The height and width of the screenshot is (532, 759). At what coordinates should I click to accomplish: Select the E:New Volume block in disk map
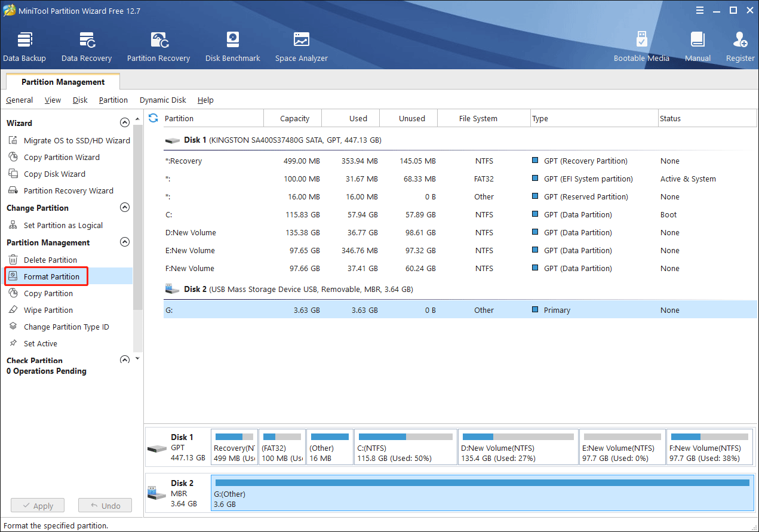622,447
